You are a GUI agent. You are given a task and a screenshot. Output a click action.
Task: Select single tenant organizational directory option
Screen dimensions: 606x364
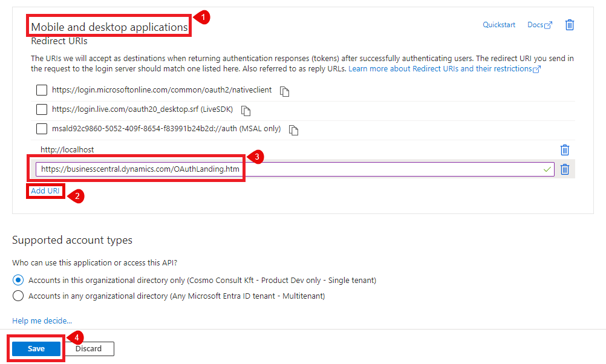pyautogui.click(x=18, y=280)
